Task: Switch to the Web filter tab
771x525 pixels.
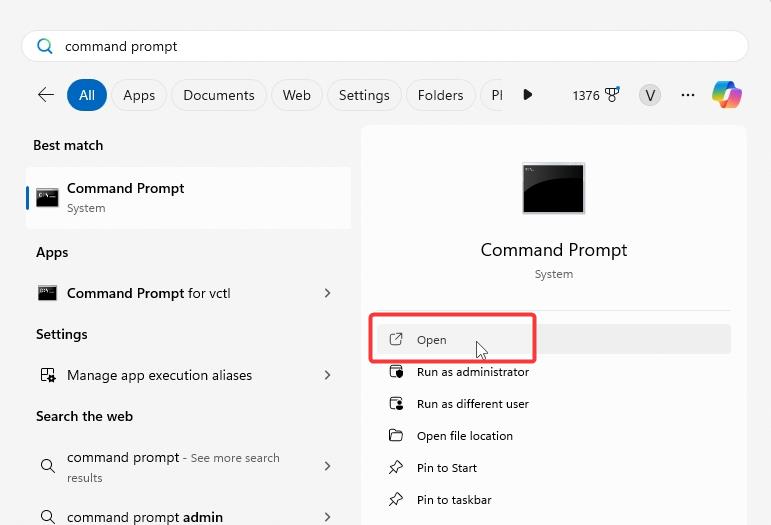Action: coord(297,95)
